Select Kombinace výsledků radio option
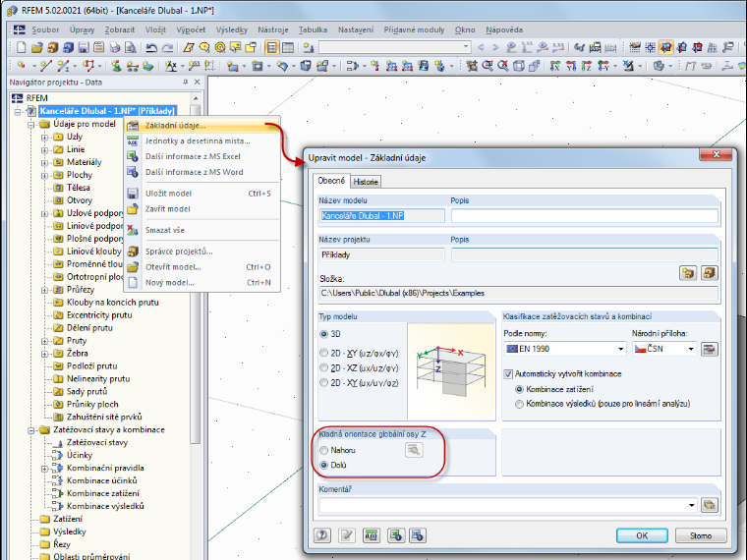Viewport: 747px width, 560px height. point(519,404)
